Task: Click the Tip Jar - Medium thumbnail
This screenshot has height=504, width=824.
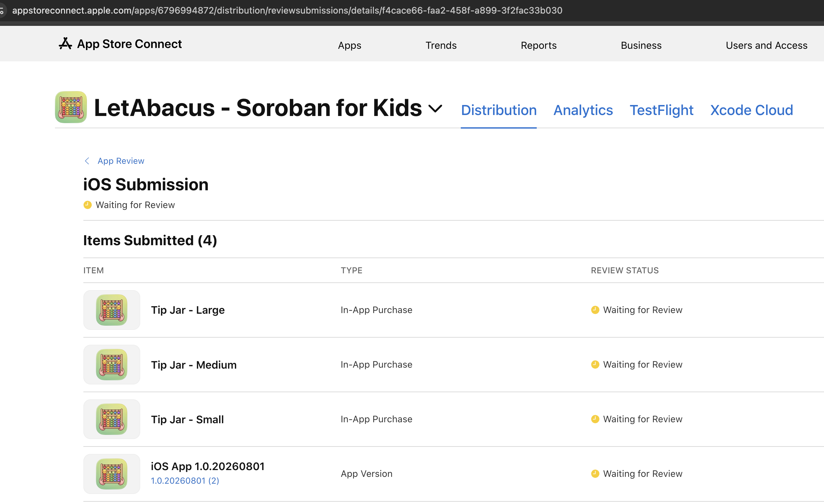Action: pyautogui.click(x=112, y=364)
